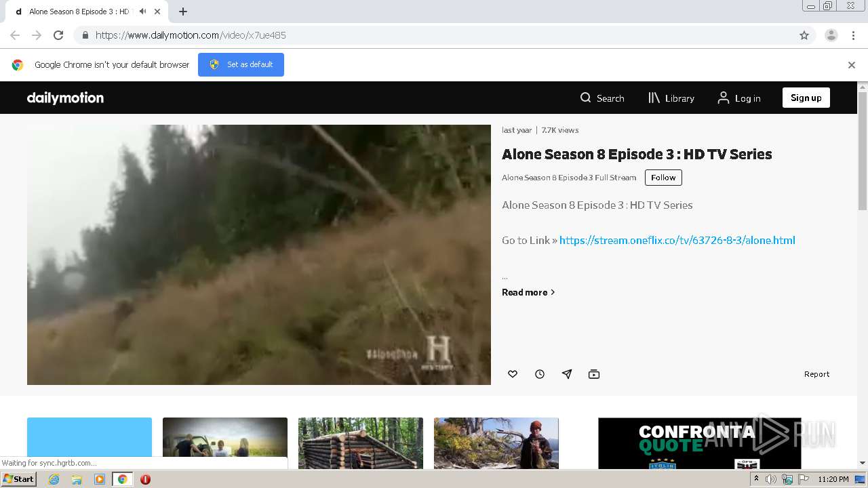Expand the description with Read more
This screenshot has width=868, height=488.
coord(528,292)
